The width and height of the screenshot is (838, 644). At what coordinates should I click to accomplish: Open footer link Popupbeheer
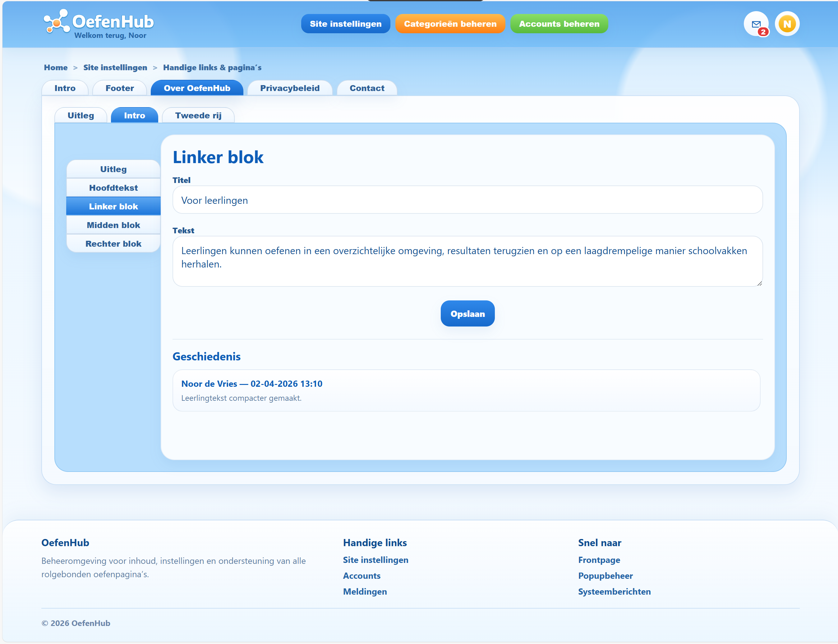pyautogui.click(x=605, y=576)
